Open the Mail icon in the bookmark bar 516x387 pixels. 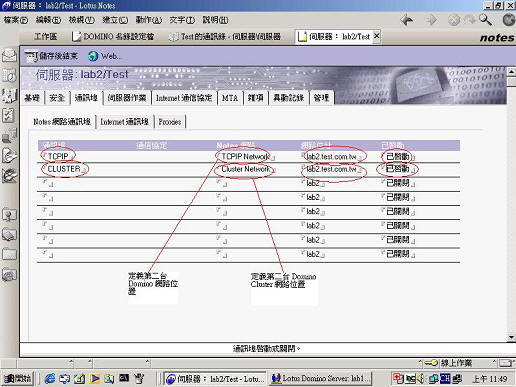(x=9, y=55)
